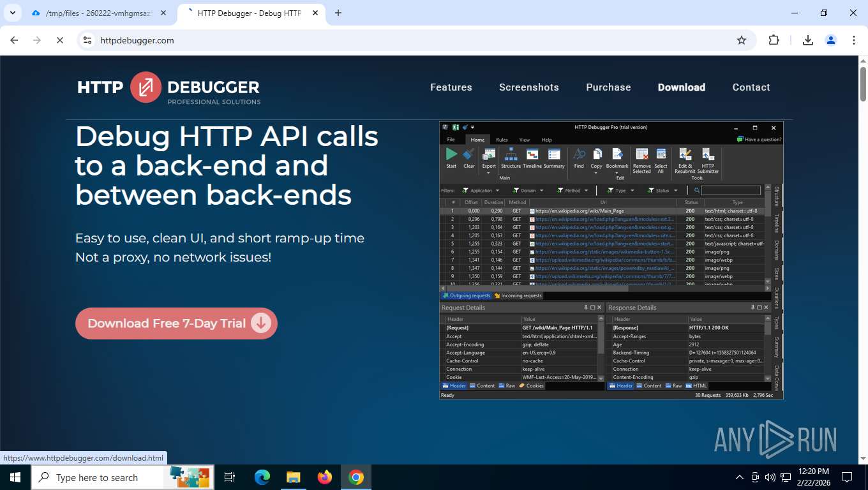The height and width of the screenshot is (490, 868).
Task: Focus the httpdebugger.com address bar
Action: pos(408,40)
